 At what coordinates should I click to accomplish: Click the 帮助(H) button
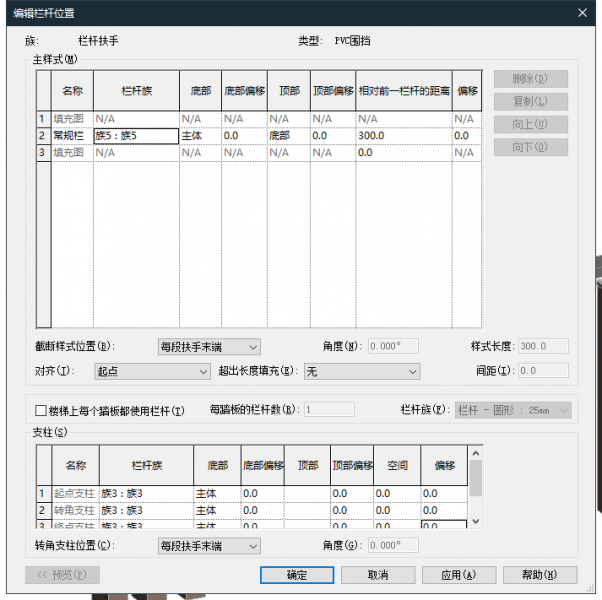[x=540, y=575]
